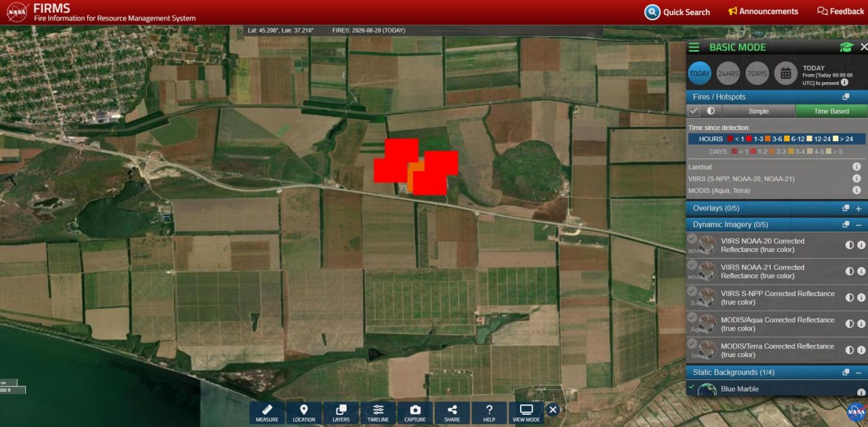Adjust opacity of MODIS/Aqua imagery

tap(850, 324)
